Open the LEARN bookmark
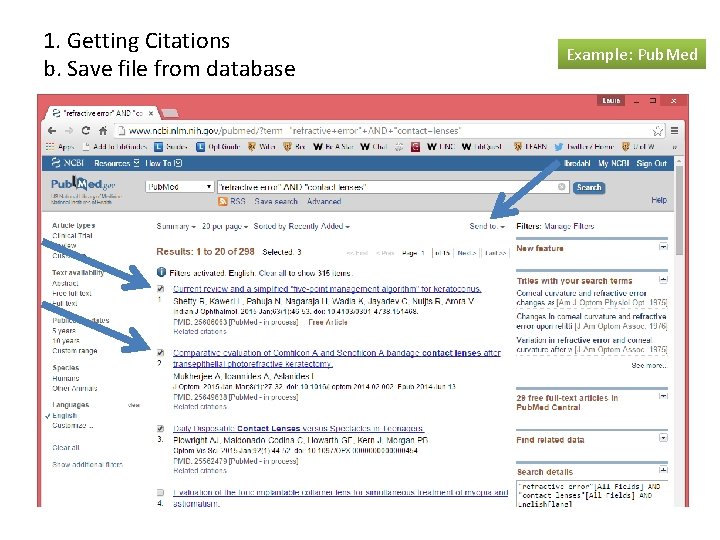Screen dimensions: 720x540 click(530, 147)
